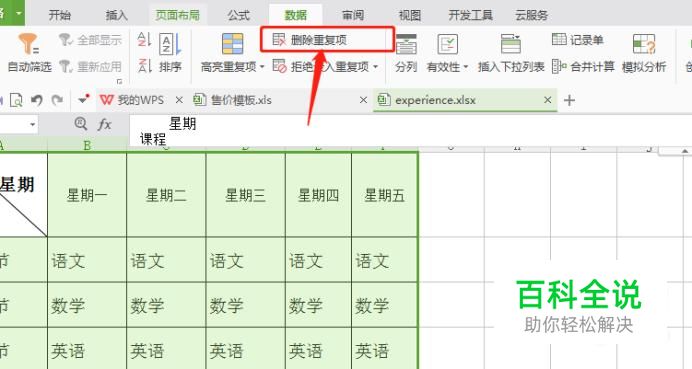Image resolution: width=692 pixels, height=369 pixels.
Task: Click in the formula bar showing 星期 课程
Action: coord(410,131)
